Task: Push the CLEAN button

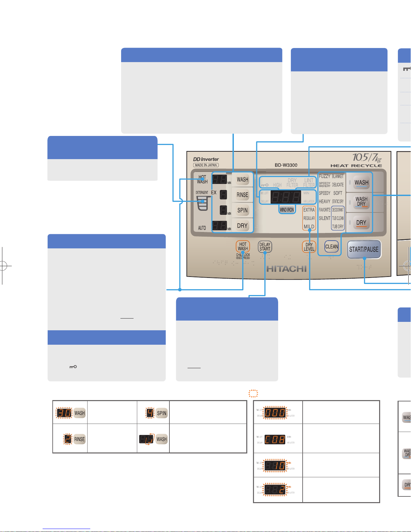Action: (x=332, y=247)
